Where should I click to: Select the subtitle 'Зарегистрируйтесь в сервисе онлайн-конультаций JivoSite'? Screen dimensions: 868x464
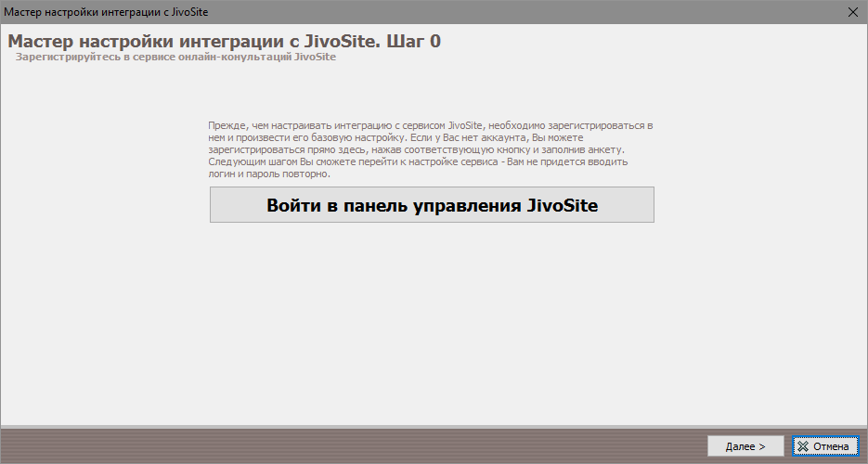tap(175, 57)
